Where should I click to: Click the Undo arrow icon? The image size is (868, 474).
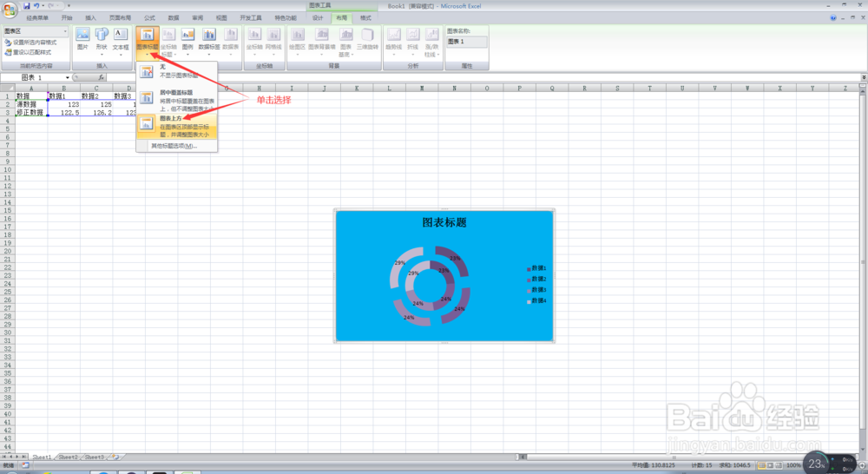point(36,5)
